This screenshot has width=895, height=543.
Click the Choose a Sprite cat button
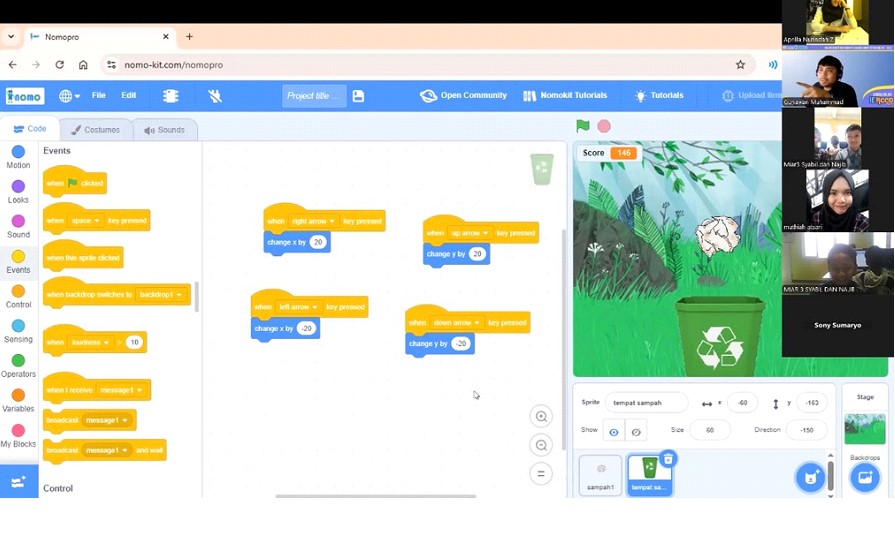click(811, 477)
